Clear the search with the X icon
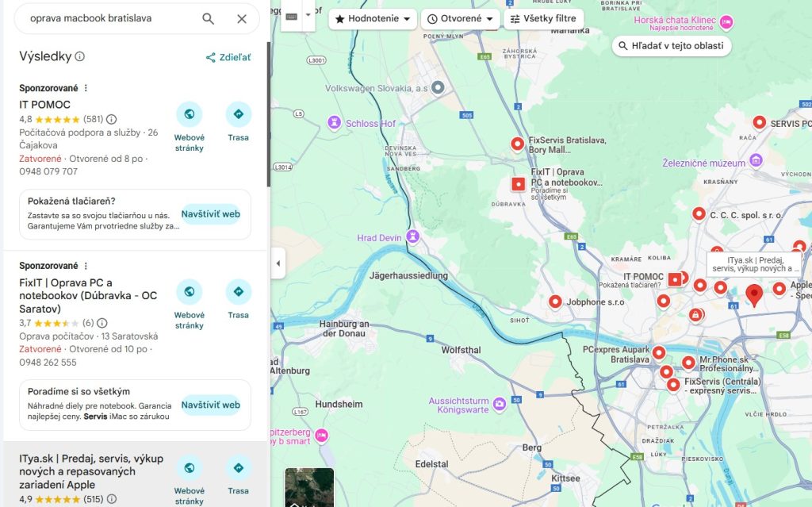 click(242, 19)
